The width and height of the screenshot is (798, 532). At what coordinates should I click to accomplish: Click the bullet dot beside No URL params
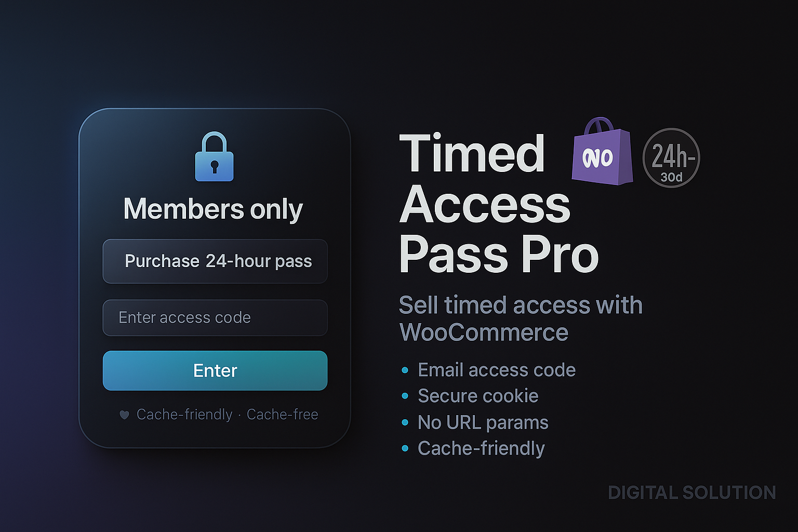pos(405,422)
